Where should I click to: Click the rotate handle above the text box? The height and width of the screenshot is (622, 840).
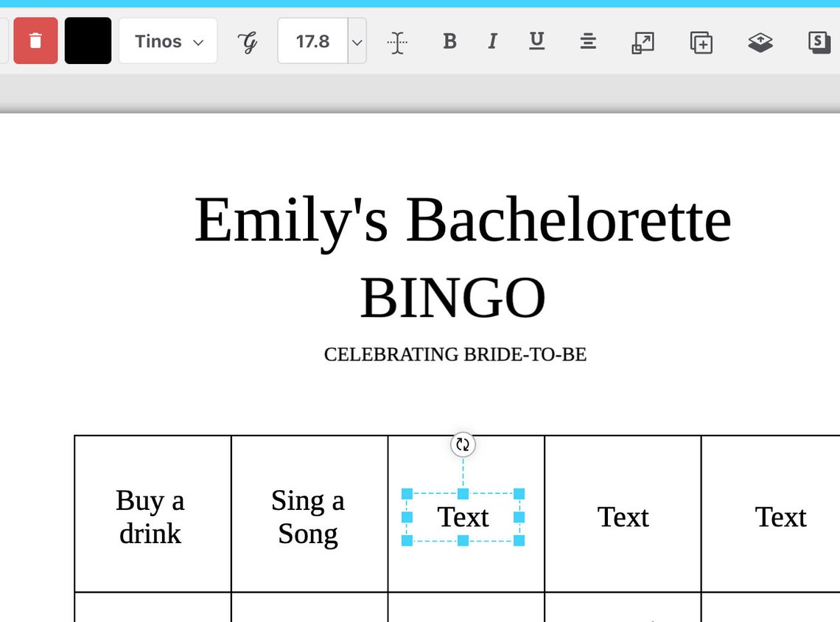coord(463,444)
